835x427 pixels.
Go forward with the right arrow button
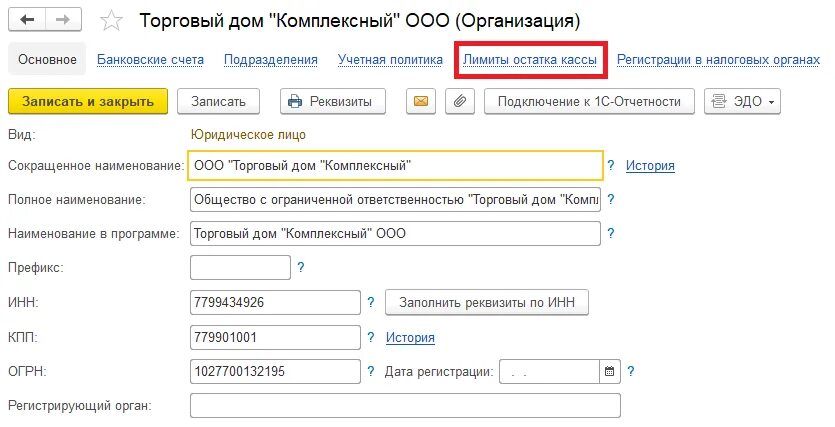63,20
